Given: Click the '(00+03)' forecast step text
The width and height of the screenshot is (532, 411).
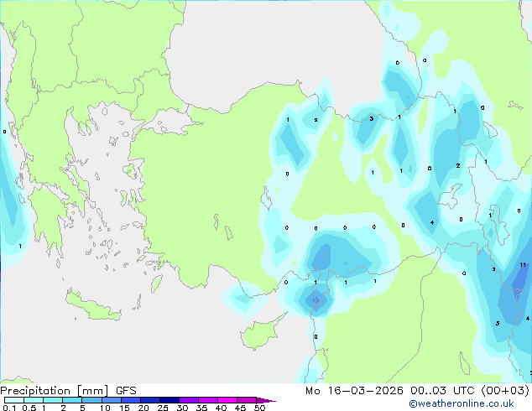Looking at the screenshot, I should 505,391.
